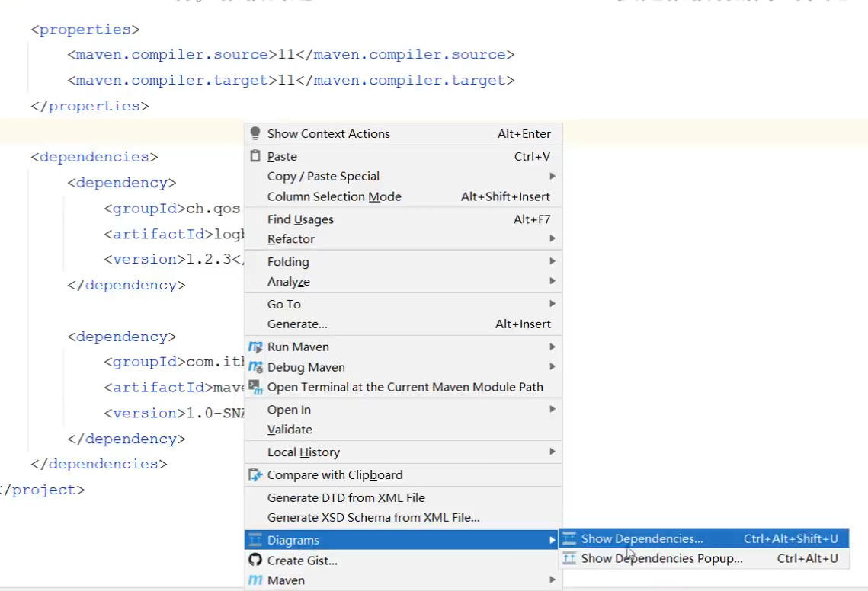Click the Alt+Enter shortcut text

[524, 133]
